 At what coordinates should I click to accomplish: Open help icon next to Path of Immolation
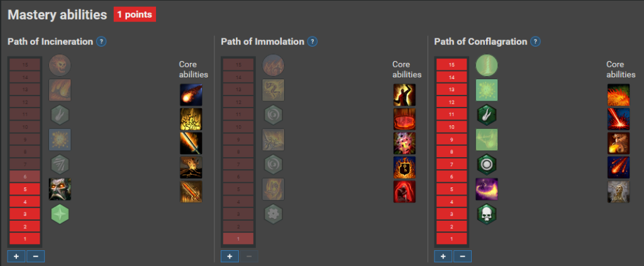pyautogui.click(x=313, y=42)
